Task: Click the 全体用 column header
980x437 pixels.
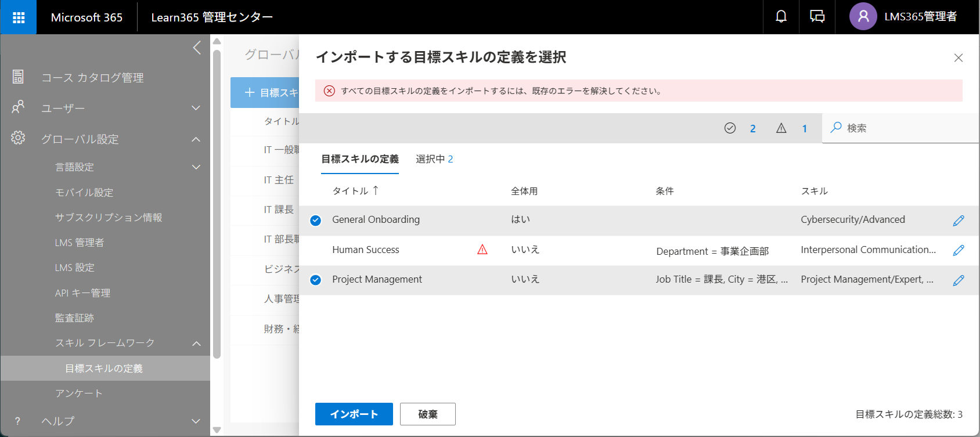Action: point(524,191)
